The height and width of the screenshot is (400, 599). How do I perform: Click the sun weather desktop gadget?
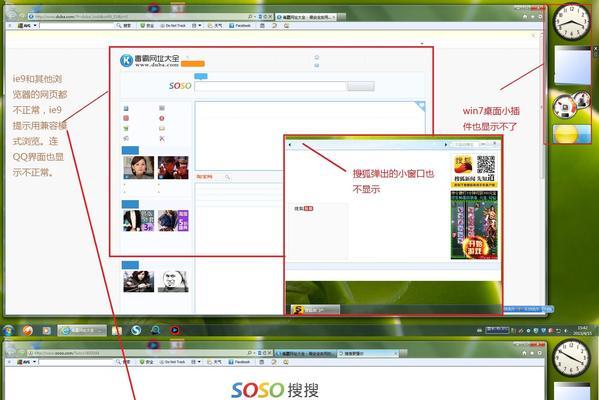coord(572,134)
